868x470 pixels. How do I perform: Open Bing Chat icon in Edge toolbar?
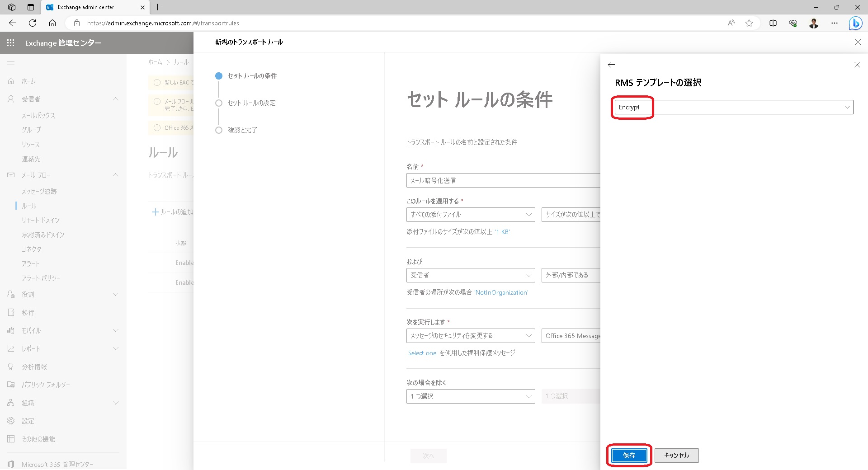[855, 23]
